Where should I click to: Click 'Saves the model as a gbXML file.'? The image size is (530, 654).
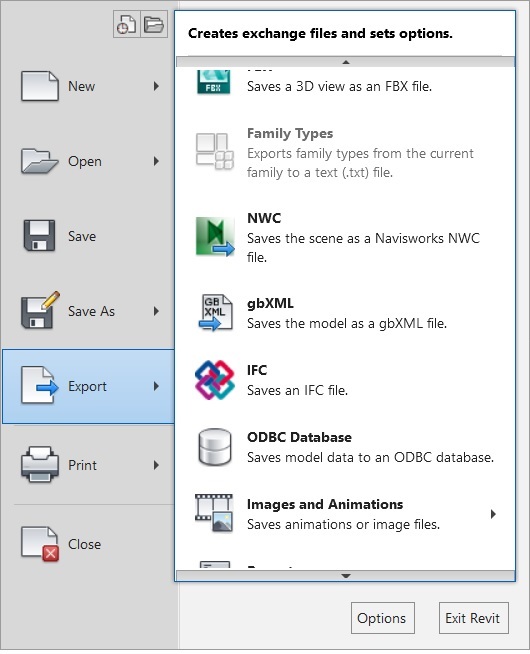[x=347, y=323]
